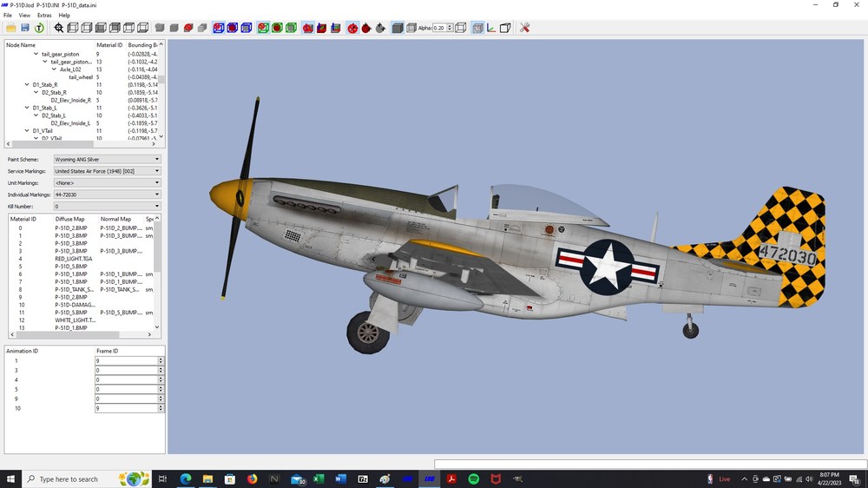Click the gray bug icon
Image resolution: width=868 pixels, height=488 pixels.
(380, 28)
